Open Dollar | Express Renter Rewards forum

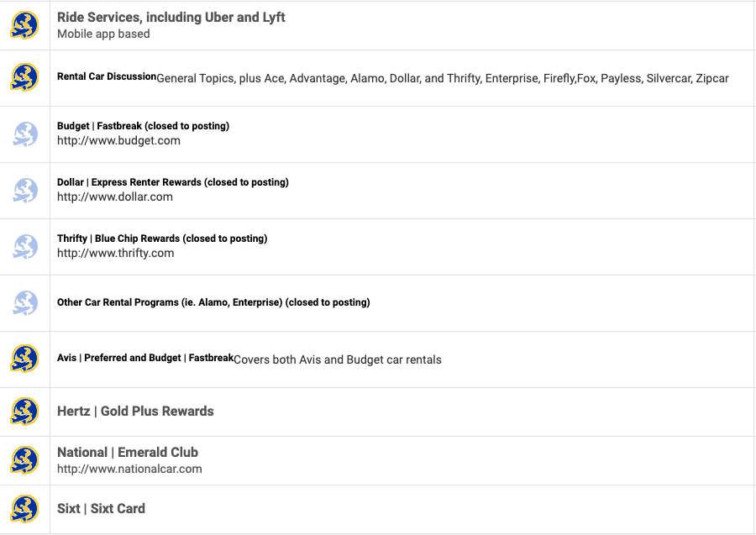click(172, 182)
